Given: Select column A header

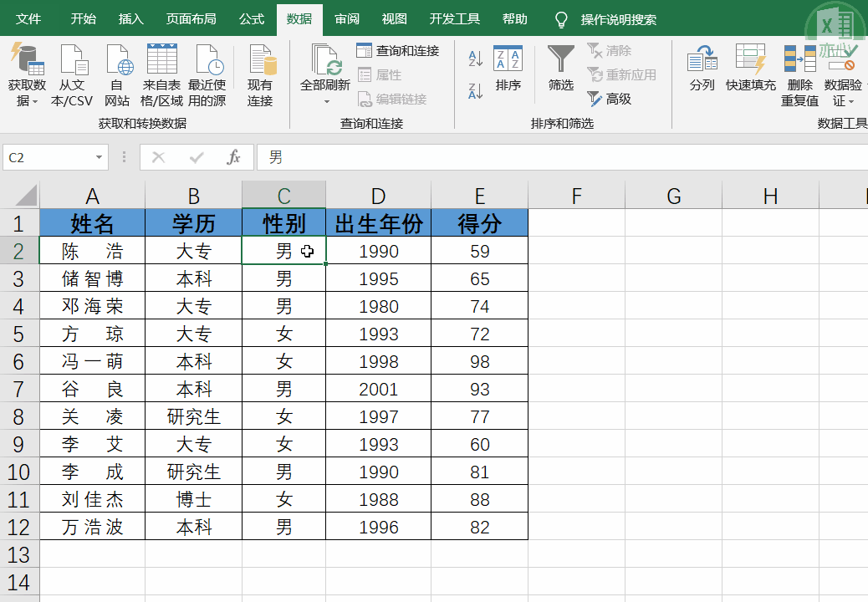Looking at the screenshot, I should [93, 196].
